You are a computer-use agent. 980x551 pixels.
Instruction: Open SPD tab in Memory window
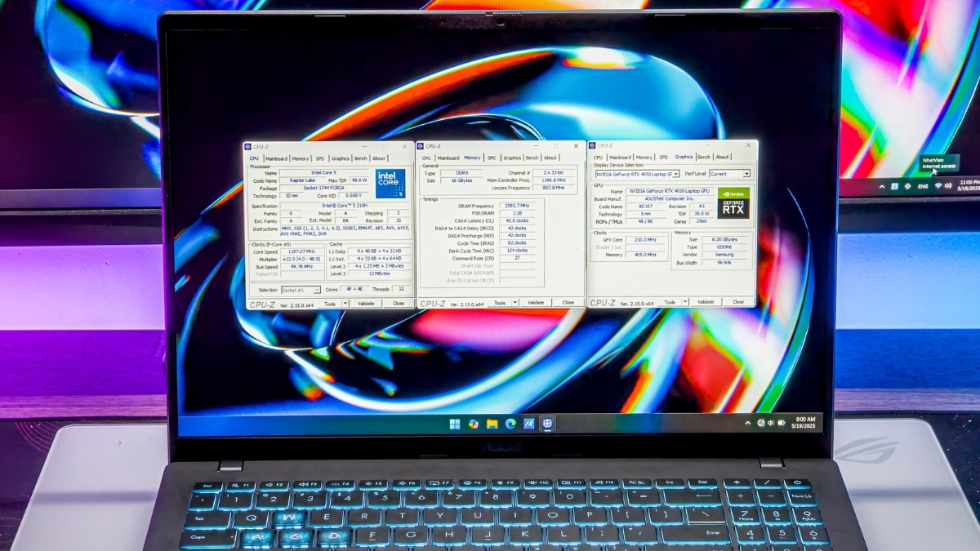click(492, 158)
